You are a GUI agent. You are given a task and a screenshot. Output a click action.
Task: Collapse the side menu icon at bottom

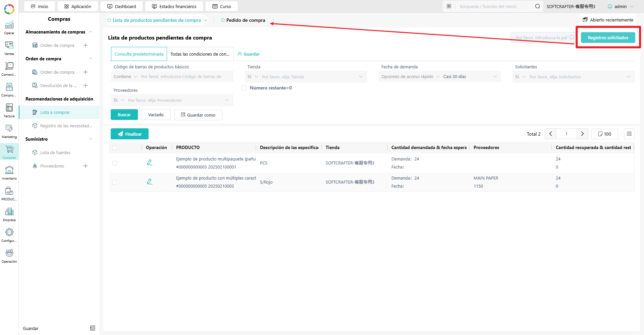tap(93, 328)
